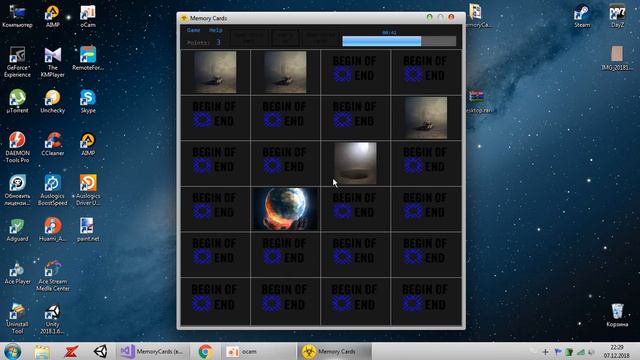Open the Unchecky desktop shortcut

pyautogui.click(x=52, y=101)
